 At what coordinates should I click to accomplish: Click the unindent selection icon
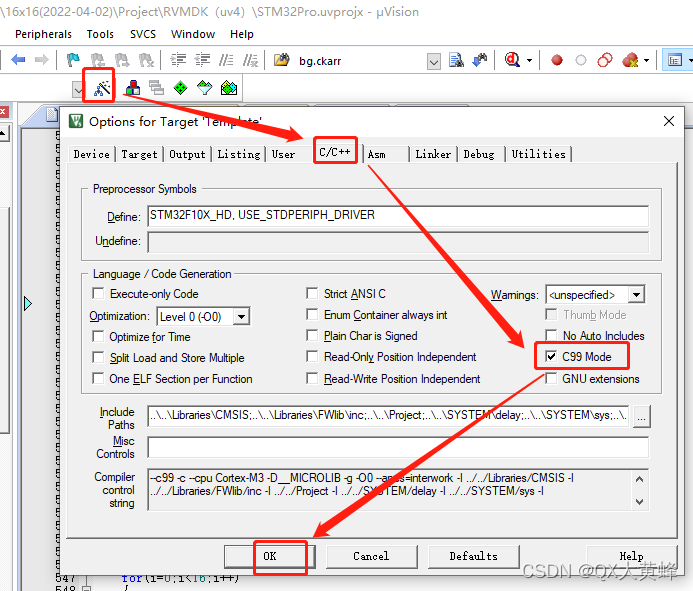(x=202, y=60)
